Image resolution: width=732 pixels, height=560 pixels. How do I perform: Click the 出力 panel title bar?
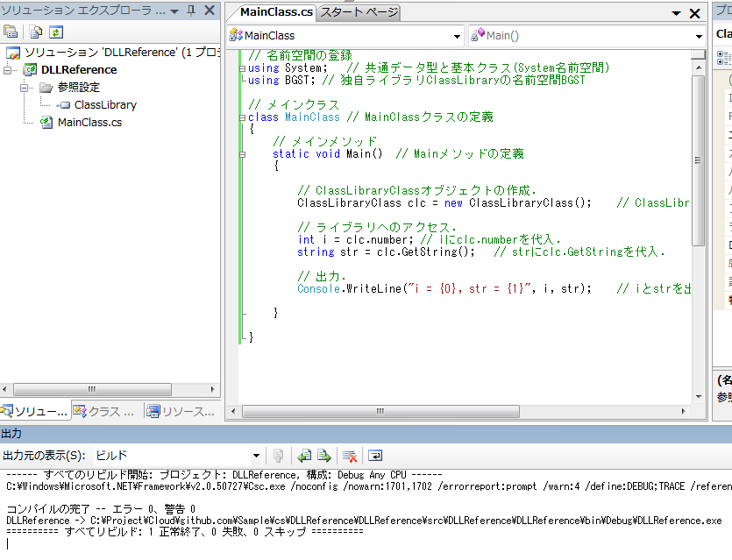pyautogui.click(x=366, y=434)
